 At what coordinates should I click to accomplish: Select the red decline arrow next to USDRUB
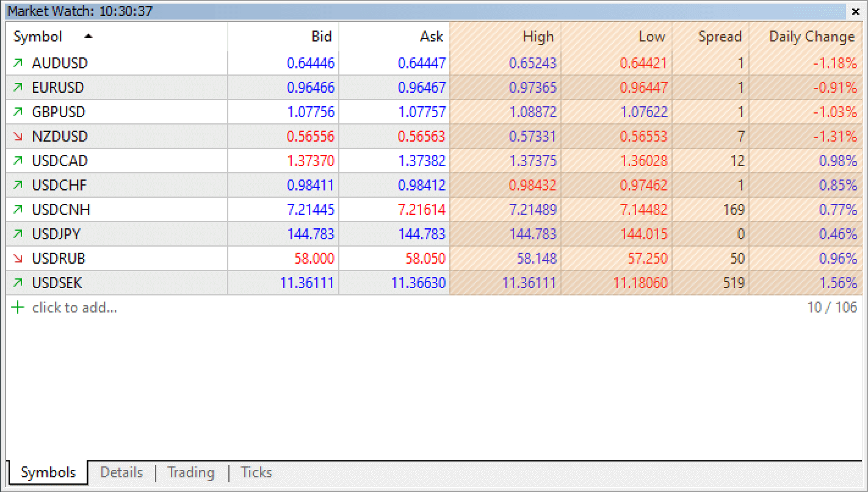[x=18, y=258]
